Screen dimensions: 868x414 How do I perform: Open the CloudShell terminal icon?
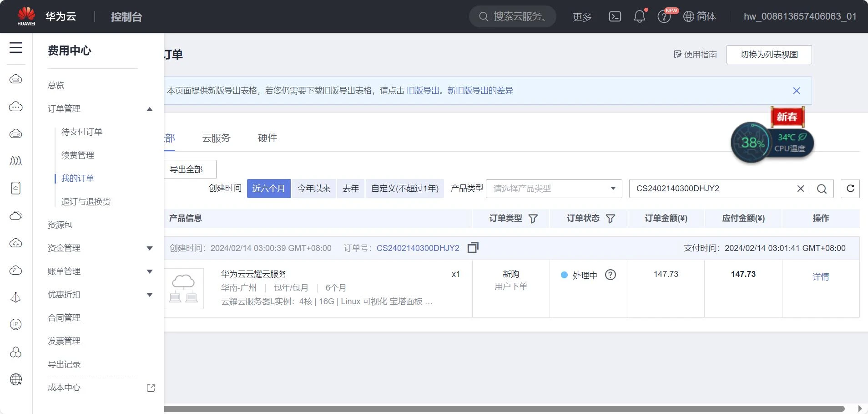(x=615, y=17)
